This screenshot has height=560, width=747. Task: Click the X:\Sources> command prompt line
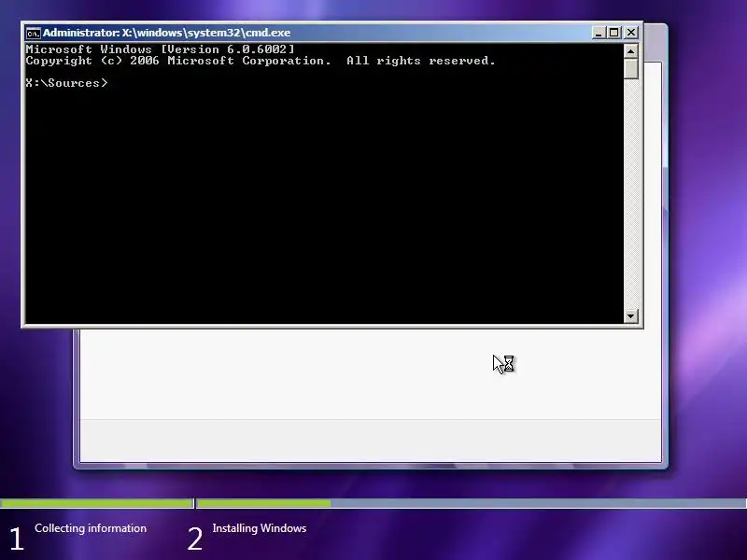coord(66,83)
